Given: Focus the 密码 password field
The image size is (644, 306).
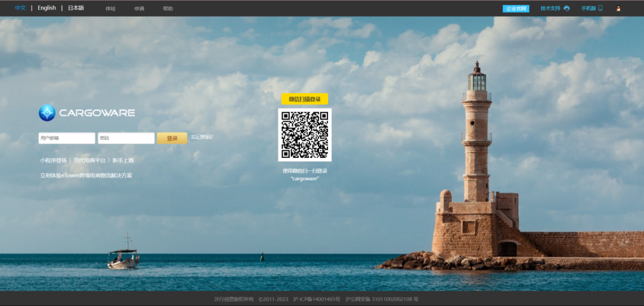Looking at the screenshot, I should click(126, 138).
